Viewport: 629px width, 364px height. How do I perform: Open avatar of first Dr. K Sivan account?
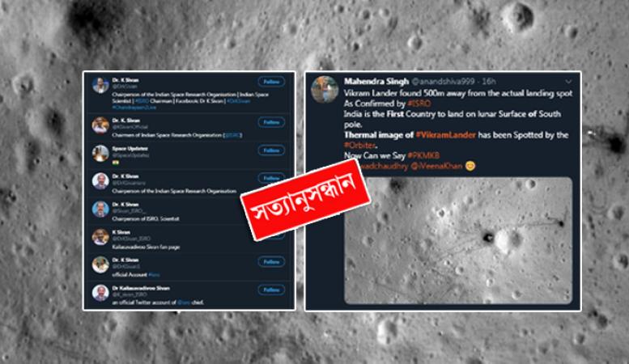pyautogui.click(x=100, y=85)
